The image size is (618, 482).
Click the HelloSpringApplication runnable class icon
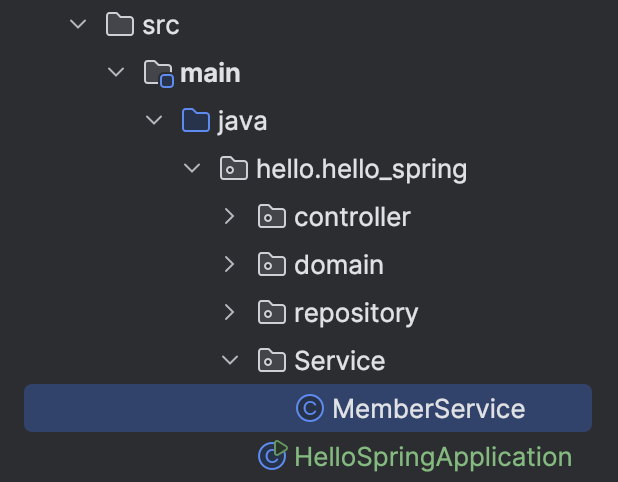point(273,456)
